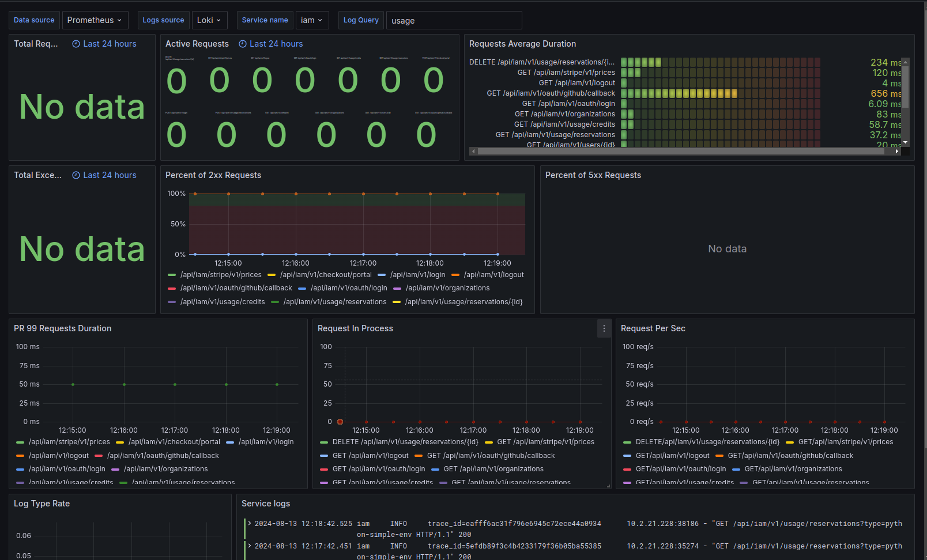The width and height of the screenshot is (927, 560).
Task: Open the Loki logs source dropdown
Action: click(209, 20)
